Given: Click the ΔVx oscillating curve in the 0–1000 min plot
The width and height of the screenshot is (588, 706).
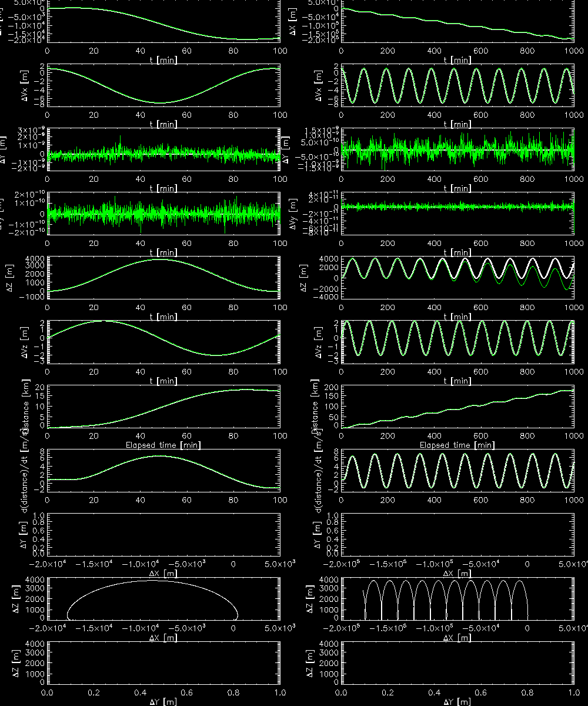Looking at the screenshot, I should coord(457,86).
